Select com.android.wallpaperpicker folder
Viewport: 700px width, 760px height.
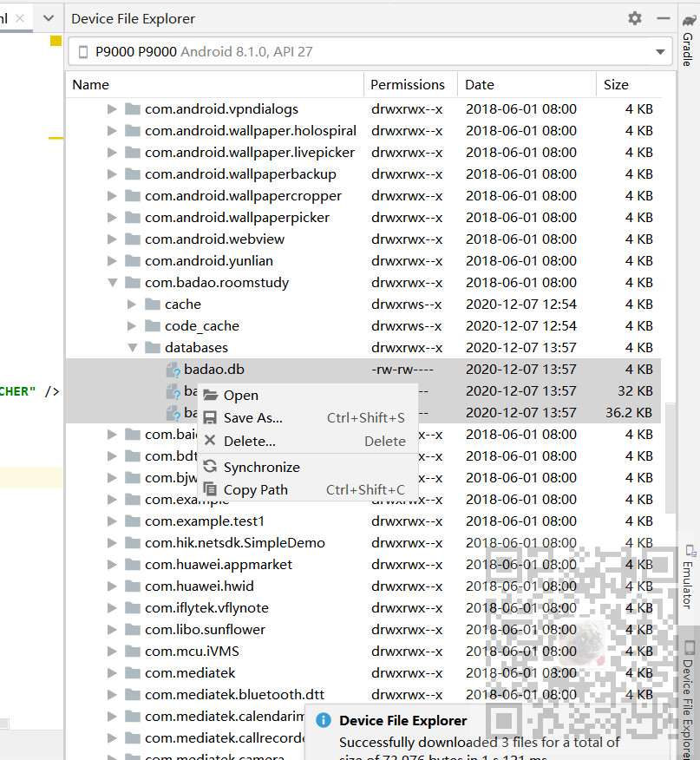[237, 218]
